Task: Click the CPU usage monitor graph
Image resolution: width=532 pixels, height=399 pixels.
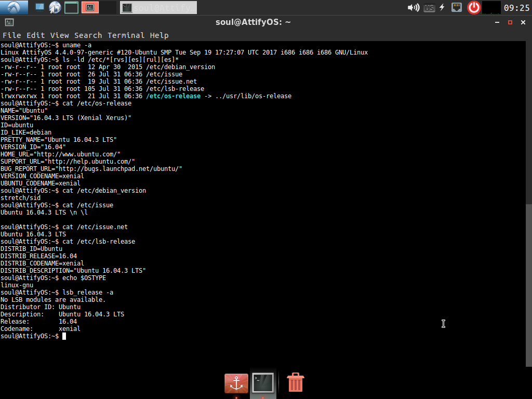Action: tap(491, 7)
